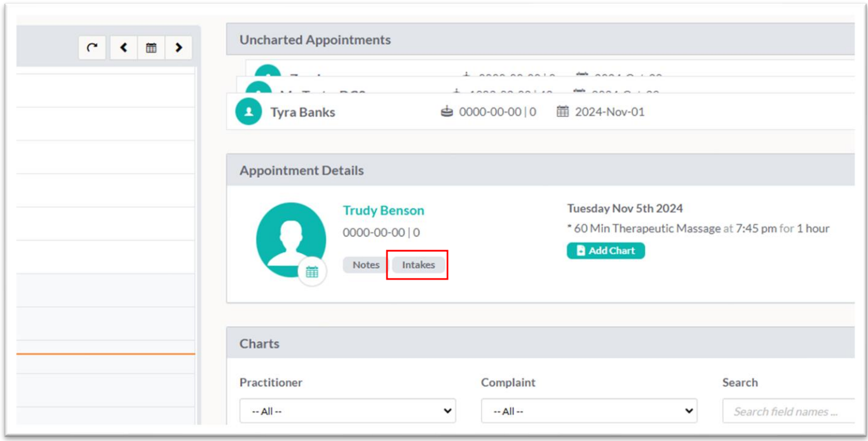868x441 pixels.
Task: Click Trudy Benson's large profile avatar
Action: click(x=291, y=239)
